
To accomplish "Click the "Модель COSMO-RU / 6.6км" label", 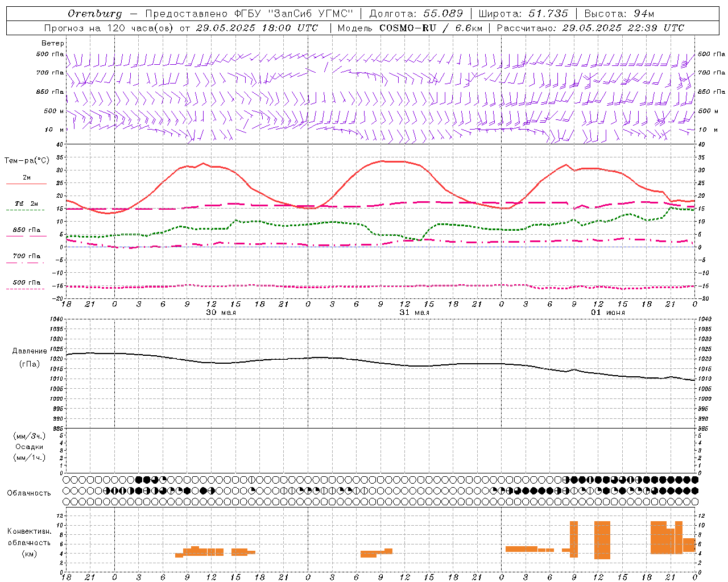I will pyautogui.click(x=410, y=28).
